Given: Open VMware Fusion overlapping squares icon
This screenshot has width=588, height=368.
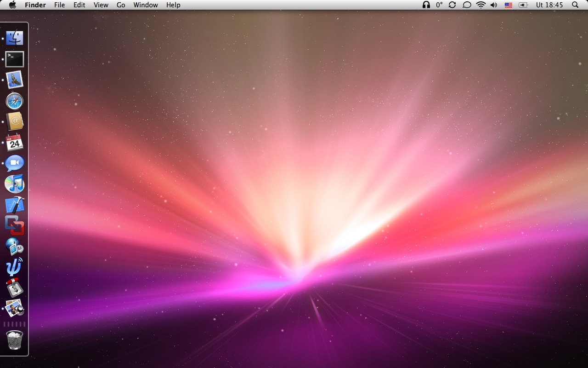Looking at the screenshot, I should click(15, 226).
